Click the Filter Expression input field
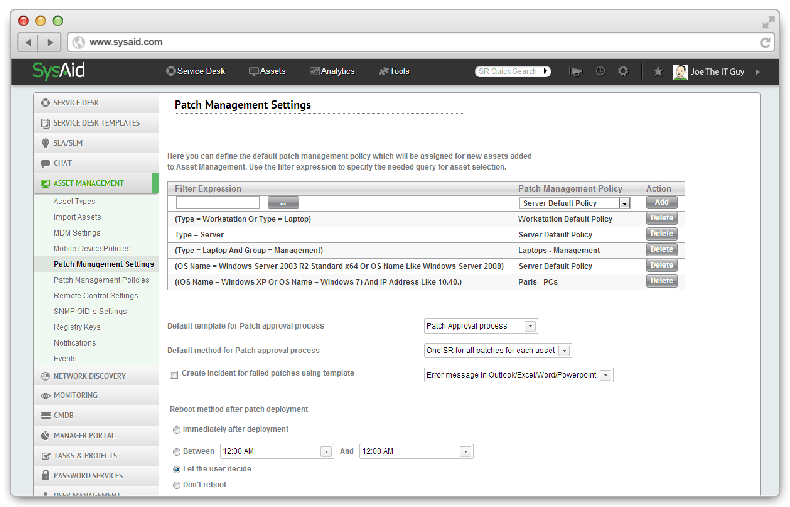Viewport: 790px width, 507px height. click(x=218, y=203)
